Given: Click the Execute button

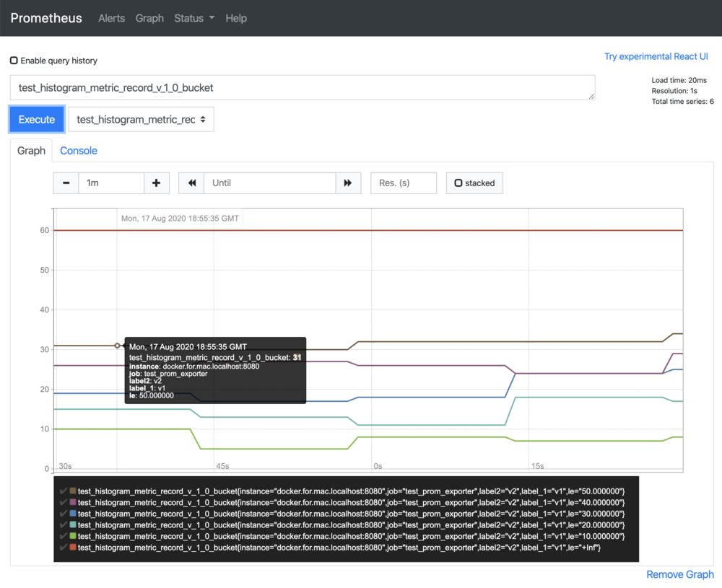Looking at the screenshot, I should pos(37,120).
